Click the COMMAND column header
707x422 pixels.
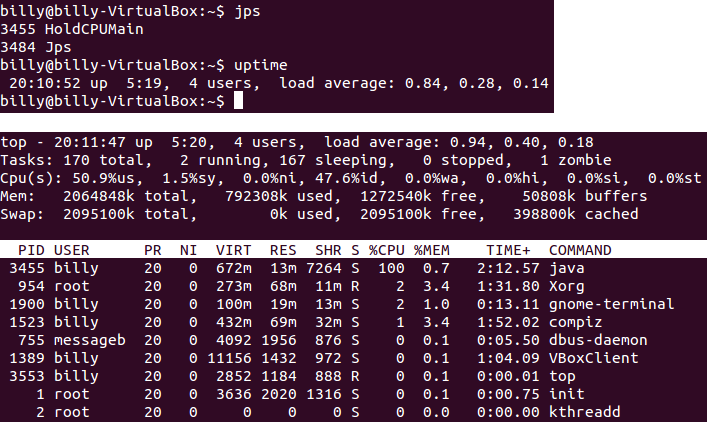click(x=584, y=249)
